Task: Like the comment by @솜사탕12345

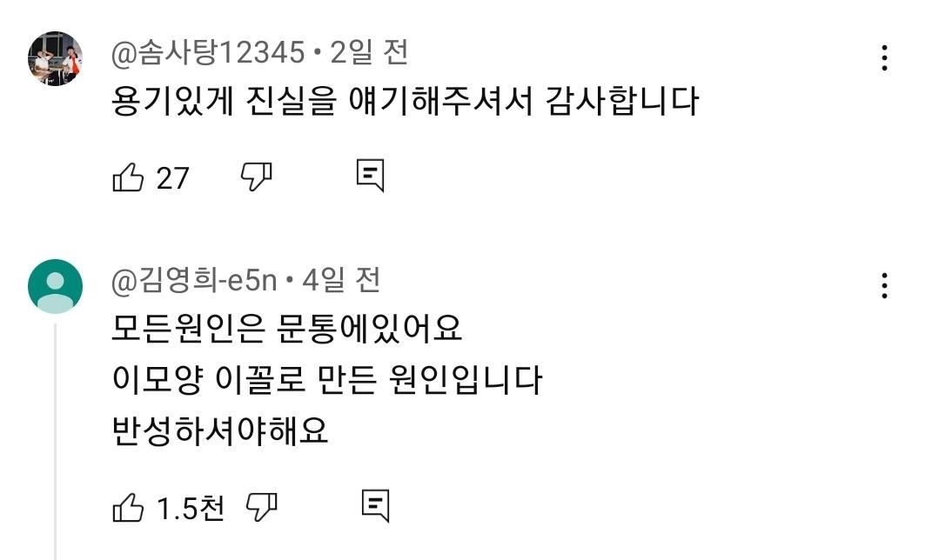Action: (128, 178)
